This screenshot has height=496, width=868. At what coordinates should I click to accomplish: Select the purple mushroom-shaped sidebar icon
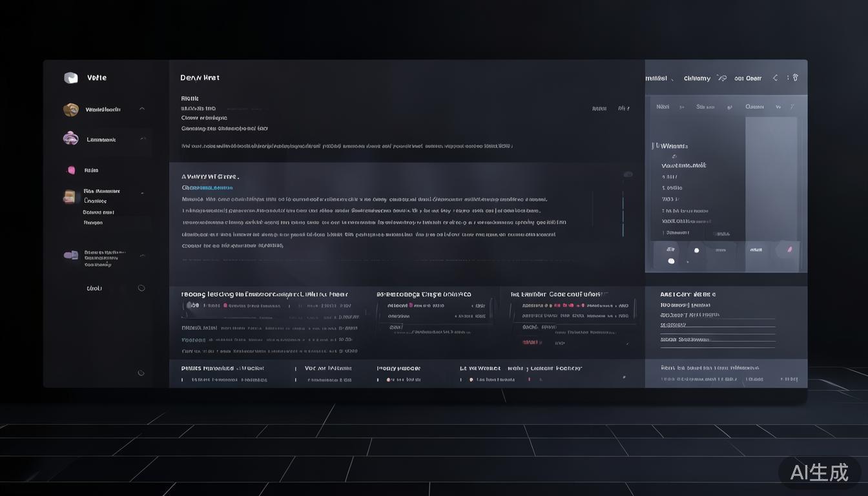click(x=71, y=138)
